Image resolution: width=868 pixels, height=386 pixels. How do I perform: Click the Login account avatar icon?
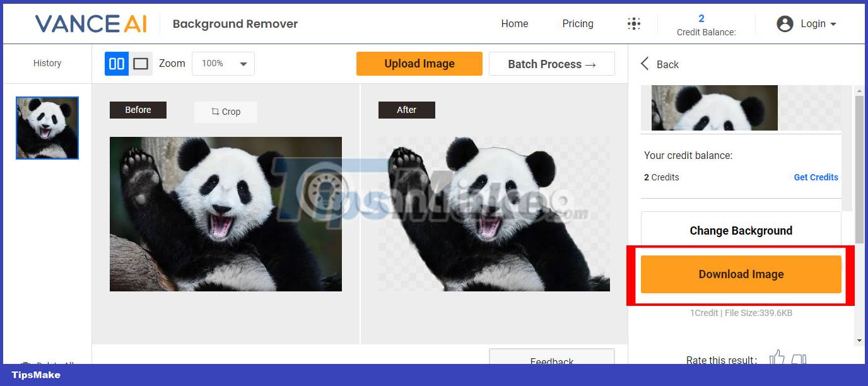coord(785,23)
